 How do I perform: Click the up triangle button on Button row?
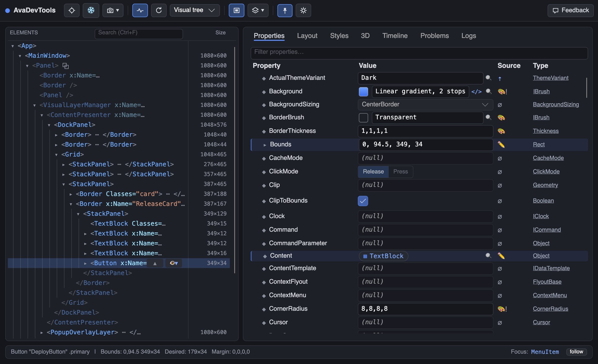(x=155, y=263)
